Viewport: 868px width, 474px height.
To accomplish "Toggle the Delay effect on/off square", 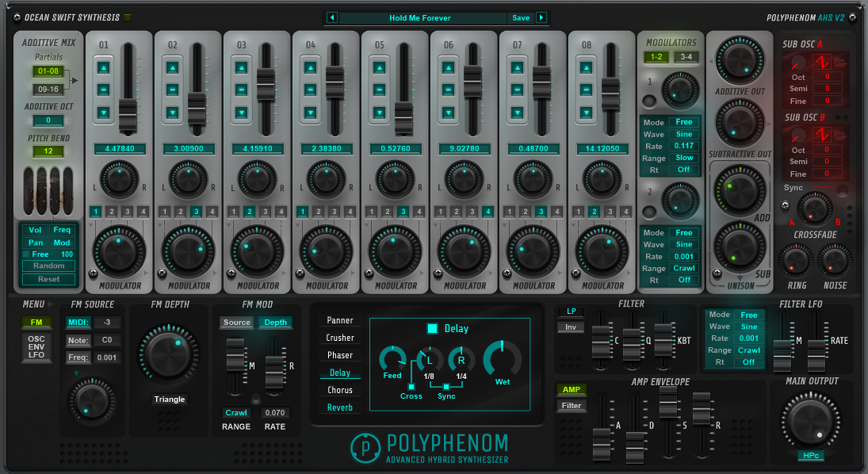I will (432, 328).
